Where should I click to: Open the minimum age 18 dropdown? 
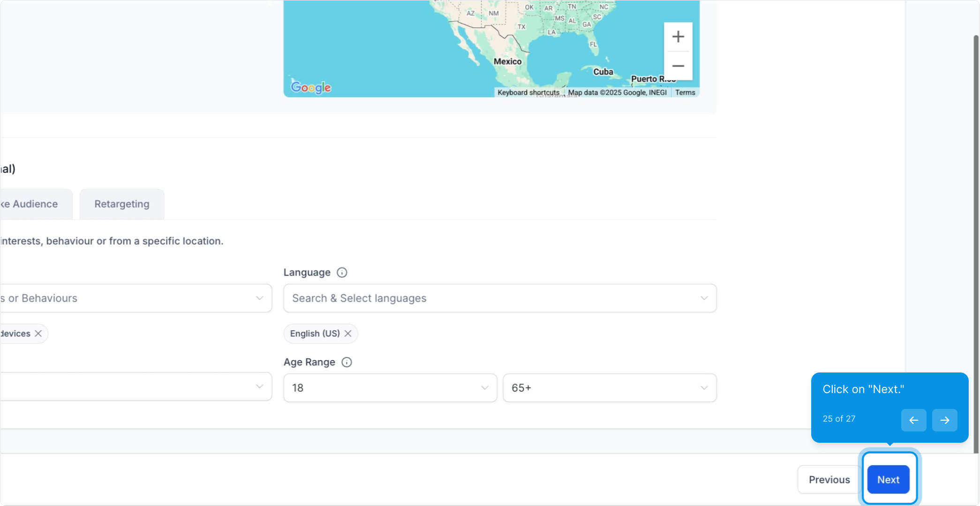(x=390, y=388)
